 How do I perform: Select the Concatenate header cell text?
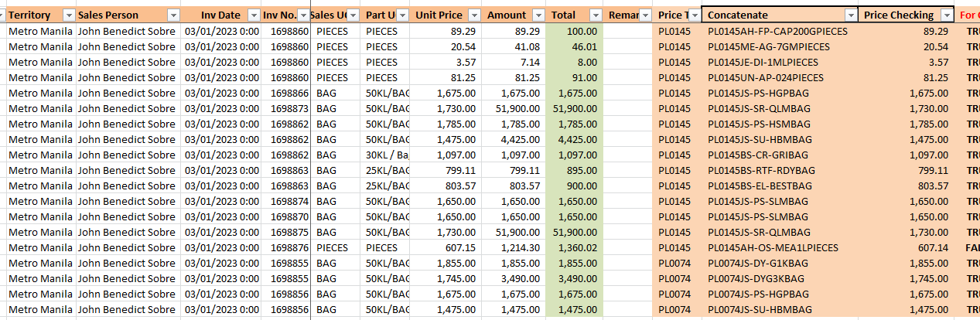coord(738,15)
